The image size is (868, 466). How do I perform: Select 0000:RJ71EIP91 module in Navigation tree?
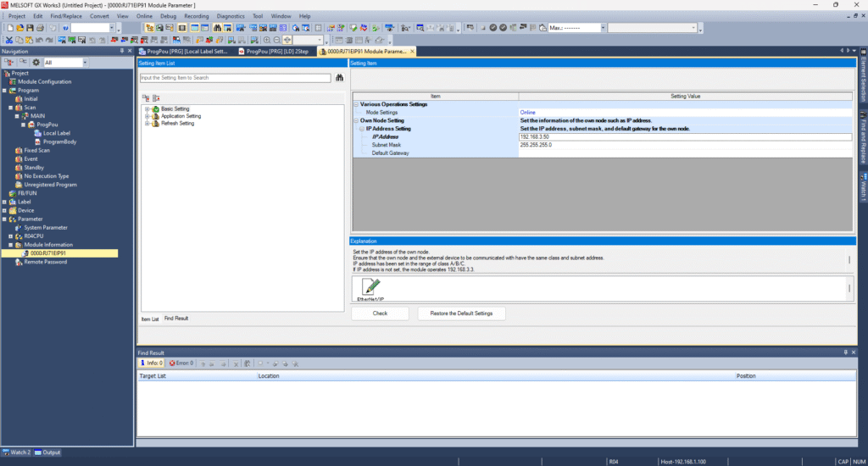pyautogui.click(x=47, y=253)
